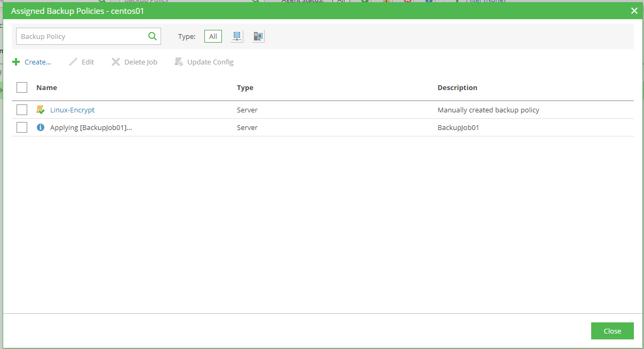The image size is (644, 349).
Task: Select the All type filter
Action: click(x=213, y=36)
